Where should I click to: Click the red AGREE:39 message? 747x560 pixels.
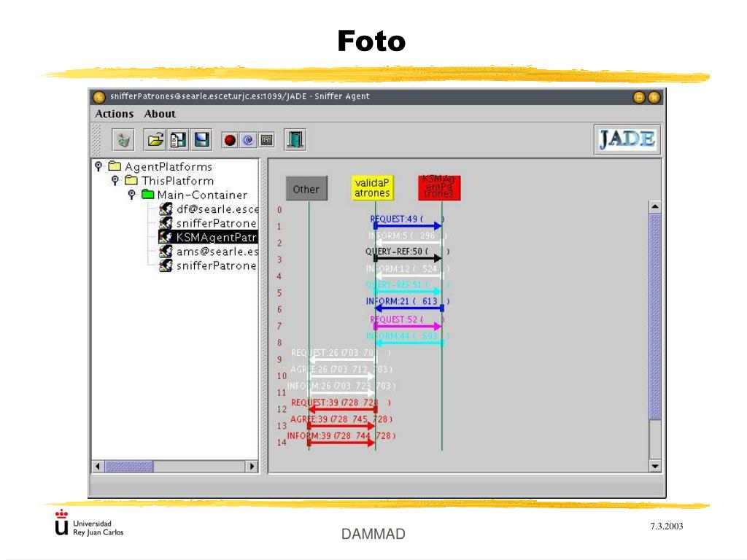coord(342,426)
